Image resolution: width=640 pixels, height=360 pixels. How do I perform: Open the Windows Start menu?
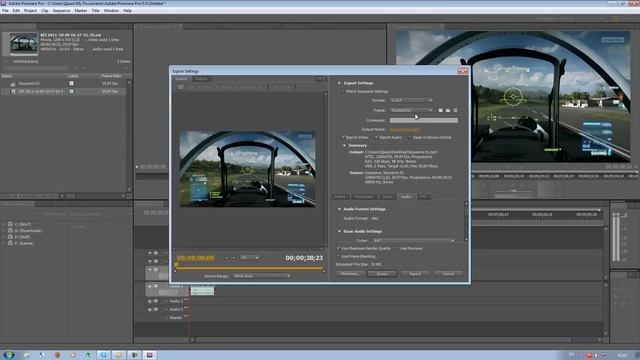coord(8,355)
